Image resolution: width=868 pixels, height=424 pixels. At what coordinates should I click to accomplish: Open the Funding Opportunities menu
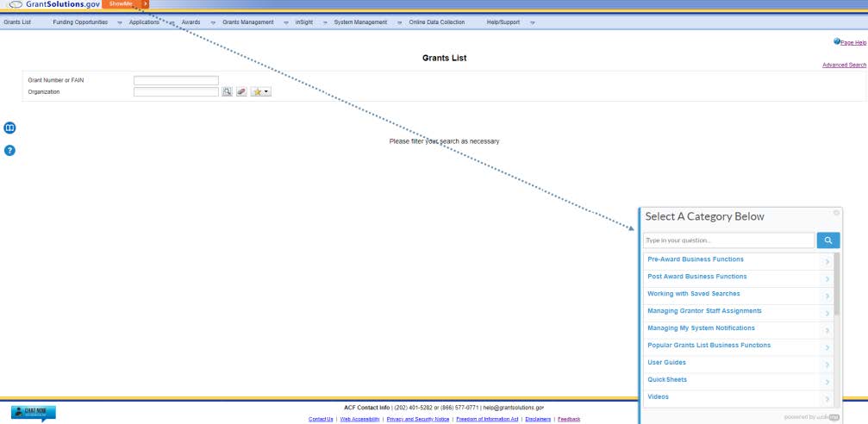click(x=80, y=22)
